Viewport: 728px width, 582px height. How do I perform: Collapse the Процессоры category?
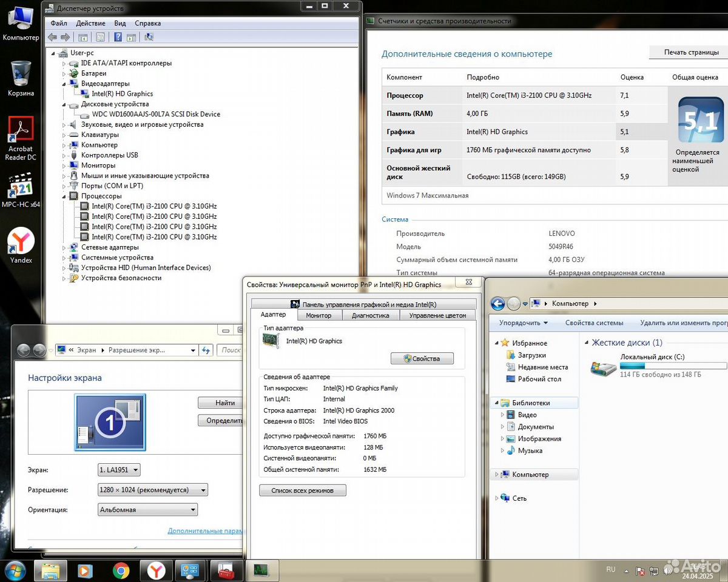pos(64,196)
